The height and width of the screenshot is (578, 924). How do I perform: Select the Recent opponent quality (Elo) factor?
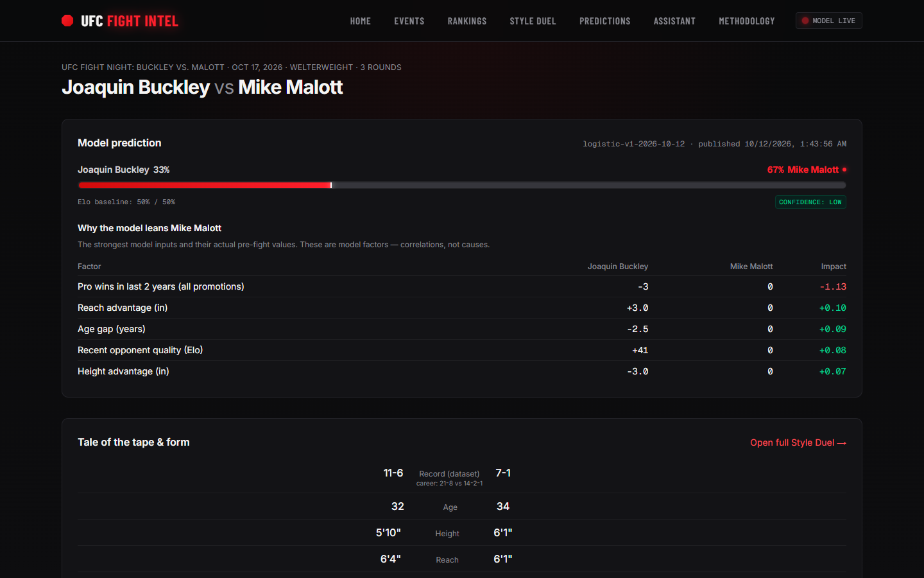(x=141, y=350)
